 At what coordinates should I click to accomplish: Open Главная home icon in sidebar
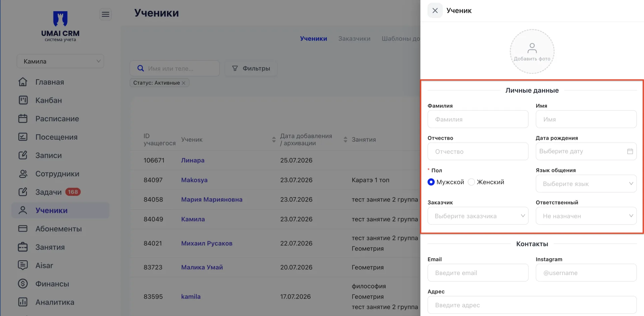coord(23,82)
